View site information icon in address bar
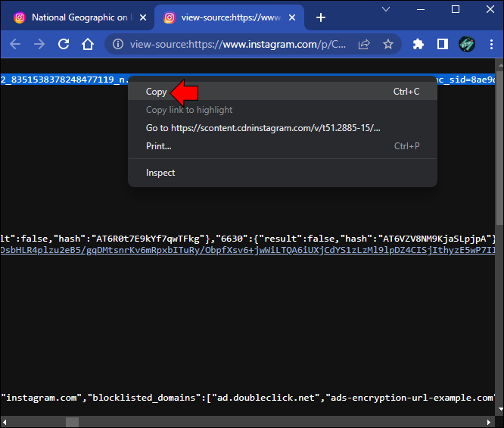This screenshot has width=504, height=428. tap(118, 44)
